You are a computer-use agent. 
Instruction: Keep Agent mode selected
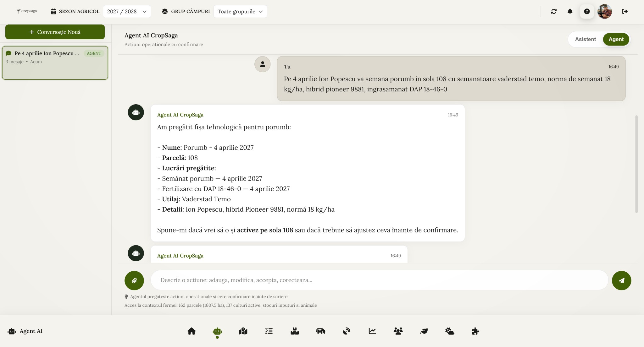coord(616,39)
